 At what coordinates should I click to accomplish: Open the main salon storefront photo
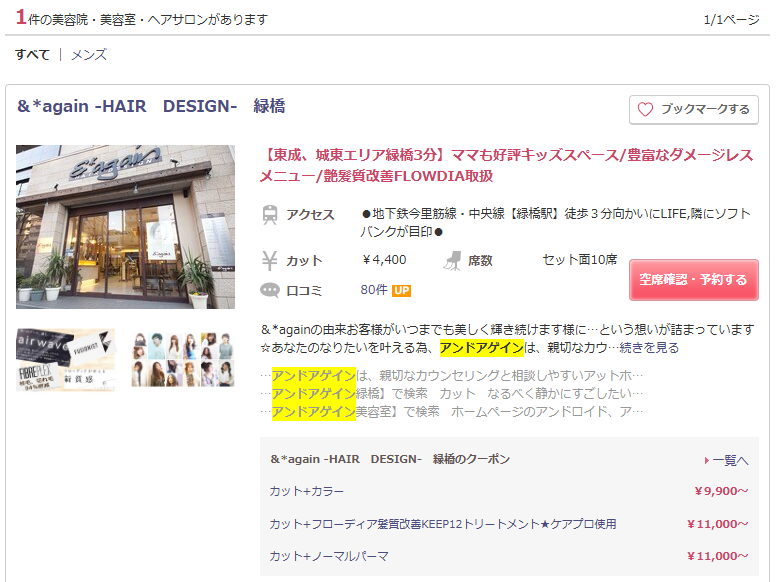(125, 227)
